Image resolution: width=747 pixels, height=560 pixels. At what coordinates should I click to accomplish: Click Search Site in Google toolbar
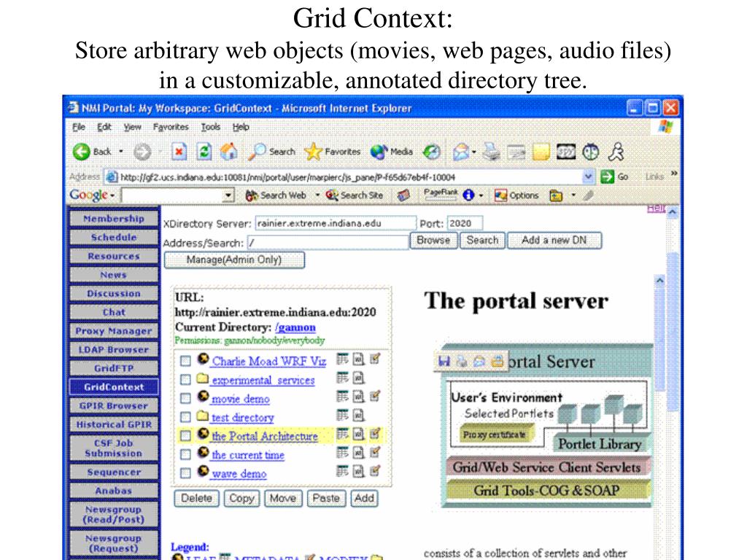pyautogui.click(x=355, y=195)
